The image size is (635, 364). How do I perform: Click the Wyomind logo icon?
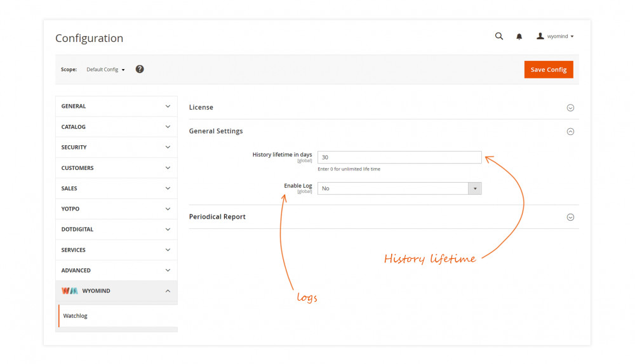(69, 291)
